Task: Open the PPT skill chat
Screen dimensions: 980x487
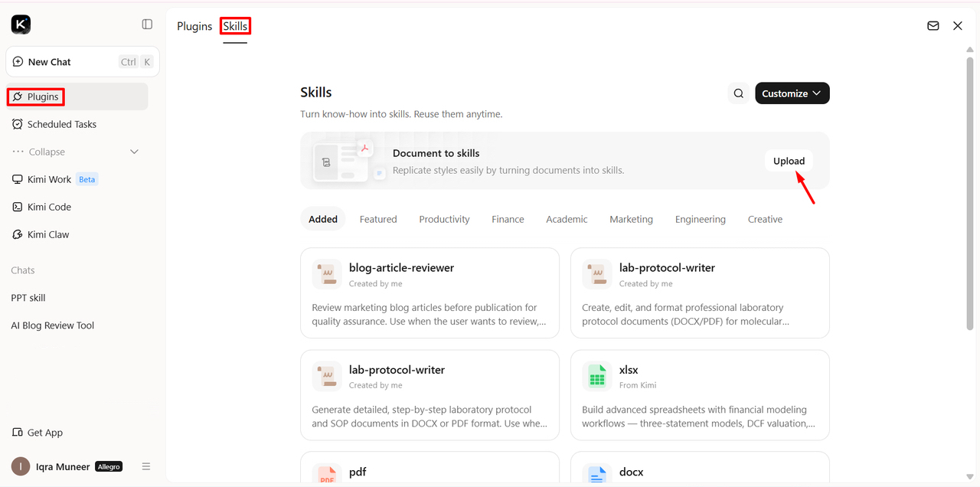Action: (28, 298)
